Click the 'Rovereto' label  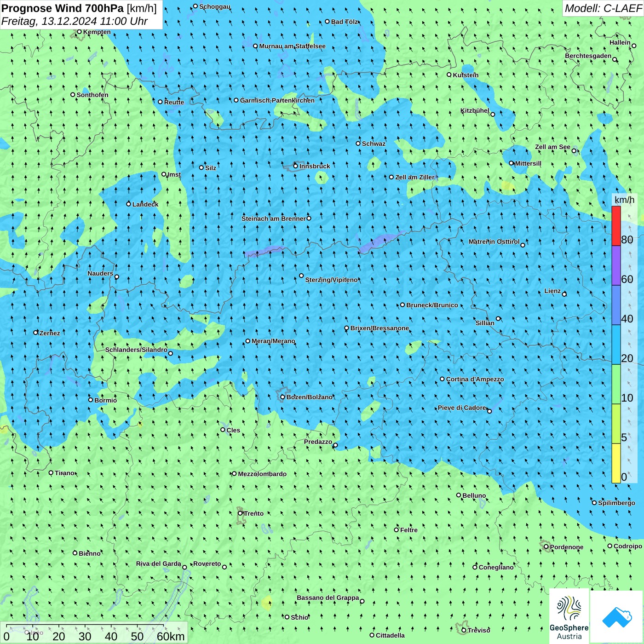pos(207,563)
